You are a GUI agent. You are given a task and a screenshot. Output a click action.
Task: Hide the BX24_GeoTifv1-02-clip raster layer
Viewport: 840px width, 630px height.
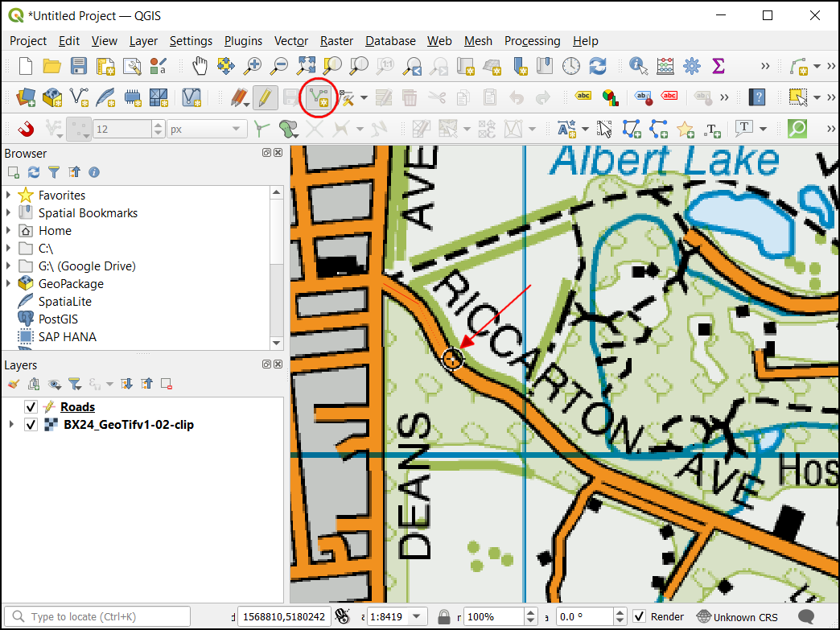point(31,425)
